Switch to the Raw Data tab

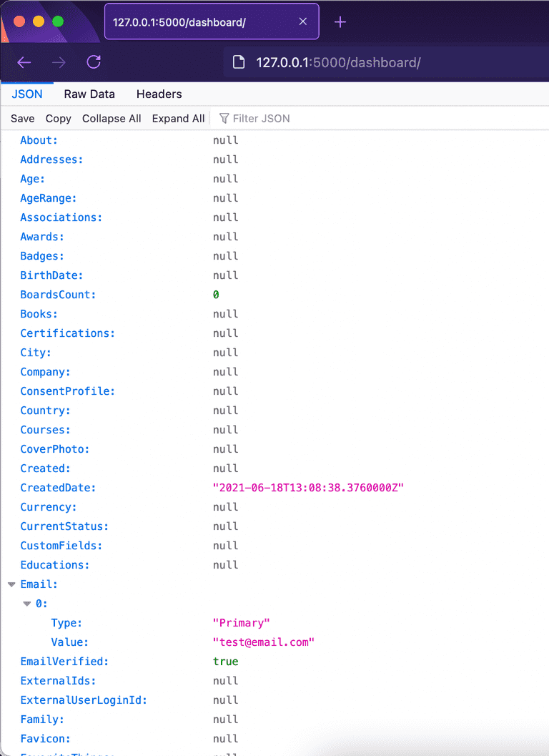point(89,94)
